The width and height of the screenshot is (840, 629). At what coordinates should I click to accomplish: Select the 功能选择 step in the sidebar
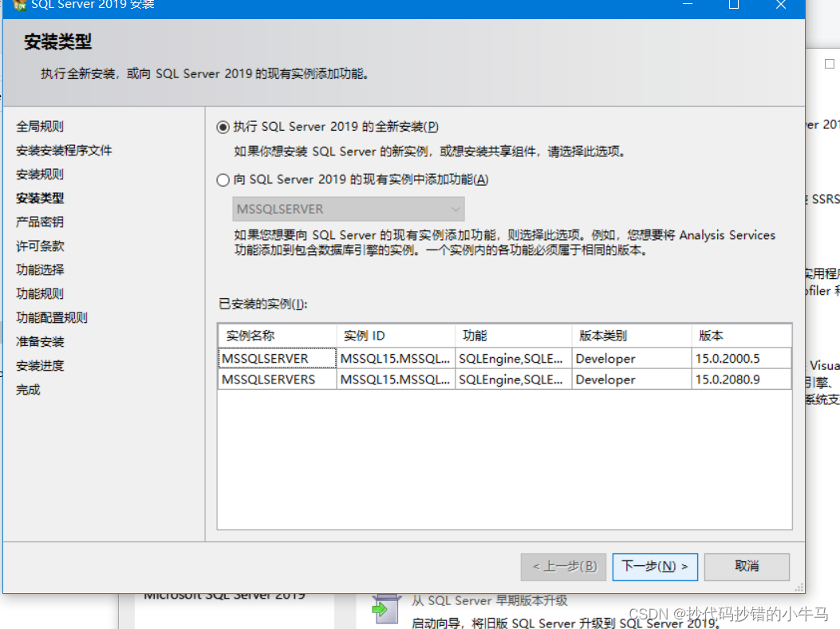[x=40, y=269]
